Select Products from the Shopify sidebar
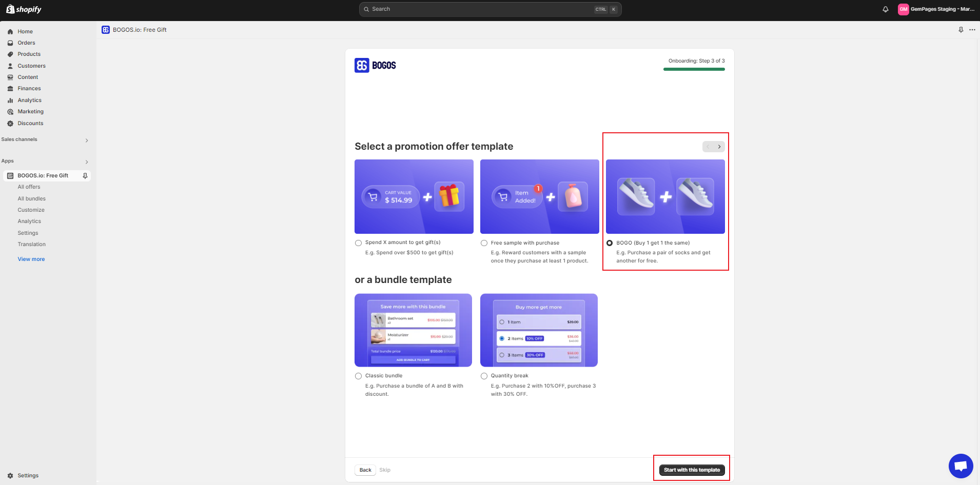The image size is (980, 485). [29, 54]
